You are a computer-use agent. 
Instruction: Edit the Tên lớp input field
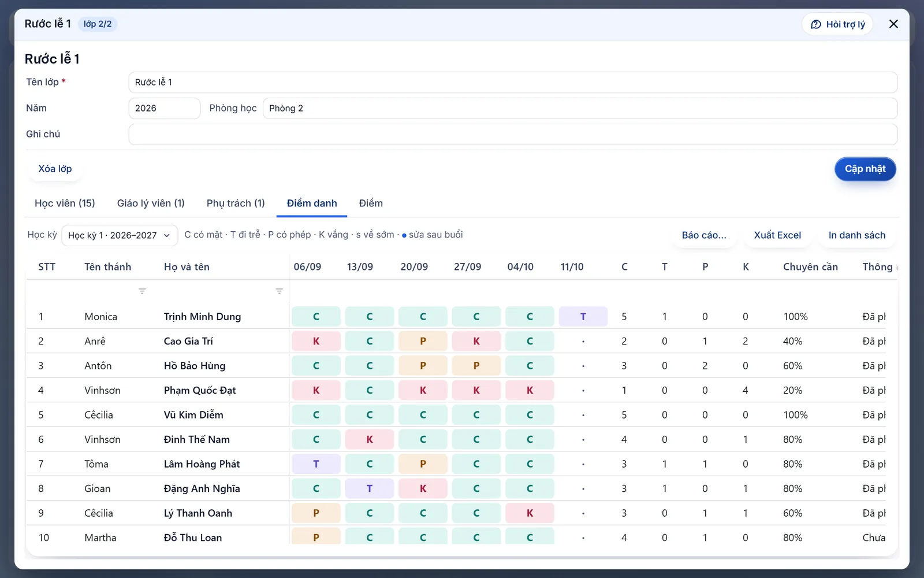pos(513,82)
